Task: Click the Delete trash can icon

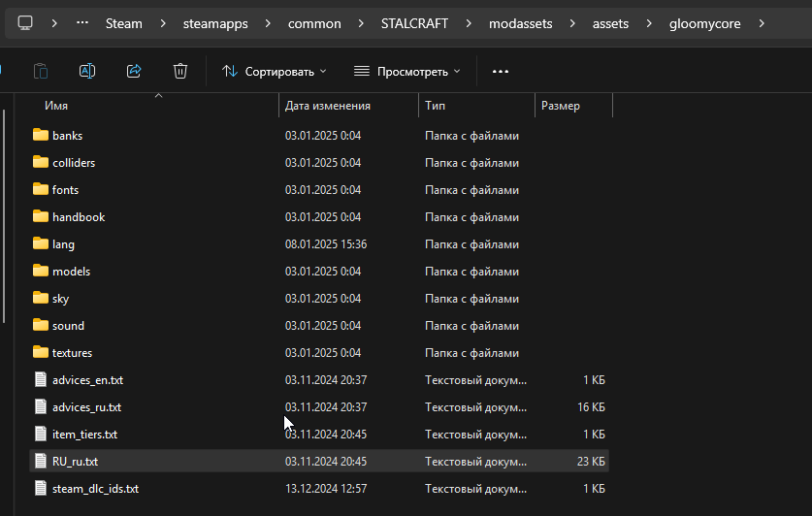Action: (x=180, y=71)
